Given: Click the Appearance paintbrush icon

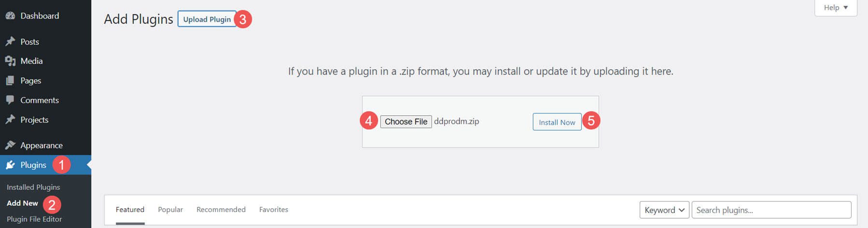Looking at the screenshot, I should click(x=10, y=145).
